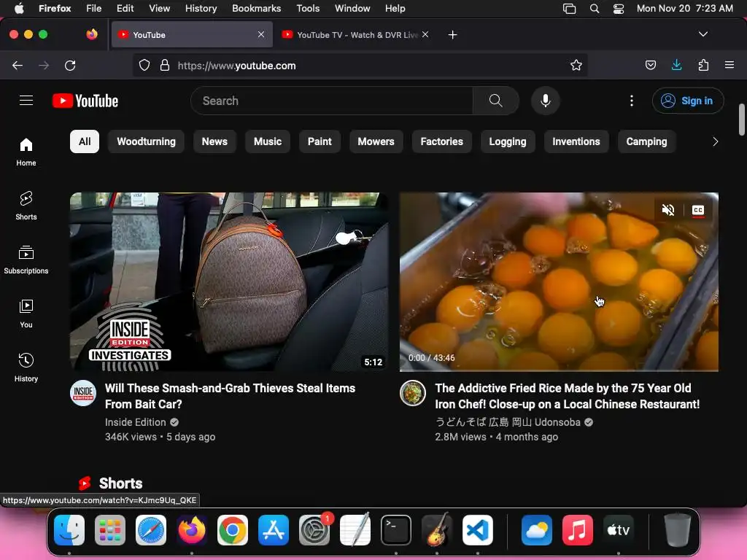Filter by Music chip

[268, 141]
